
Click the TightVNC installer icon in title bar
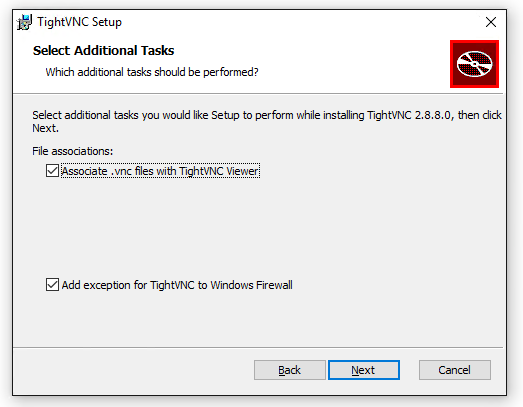click(24, 22)
